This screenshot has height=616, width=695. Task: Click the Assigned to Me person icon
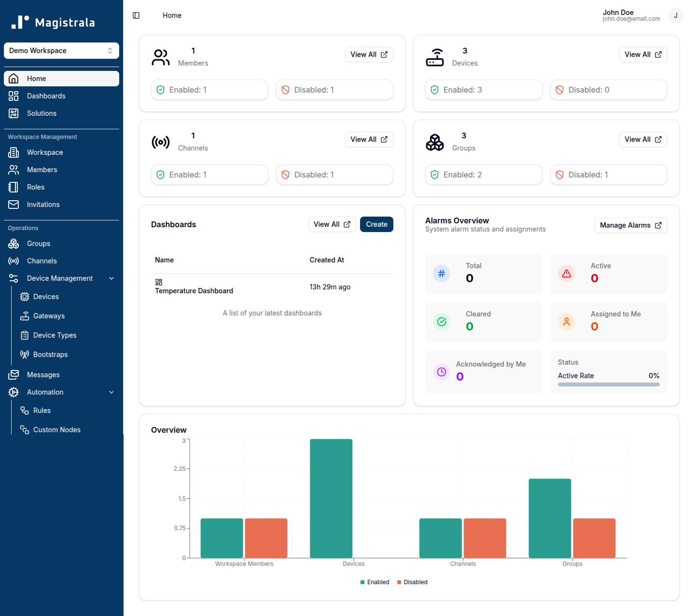coord(567,322)
